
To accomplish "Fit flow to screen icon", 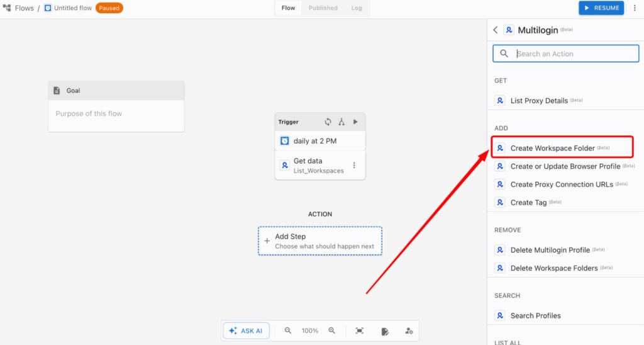I will pyautogui.click(x=359, y=331).
